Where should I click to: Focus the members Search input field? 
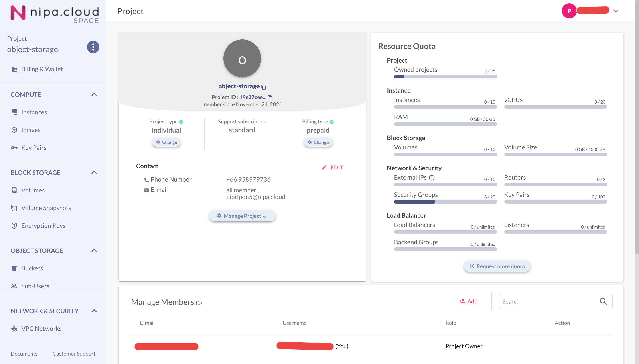548,301
